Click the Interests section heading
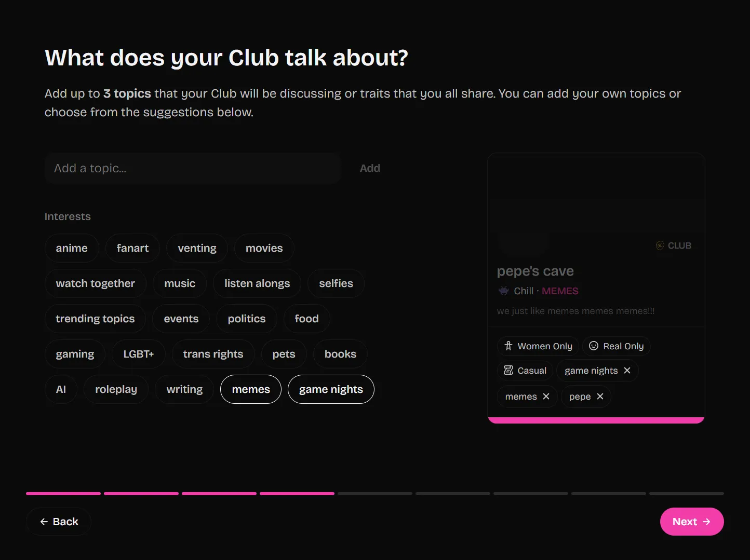750x560 pixels. tap(68, 216)
